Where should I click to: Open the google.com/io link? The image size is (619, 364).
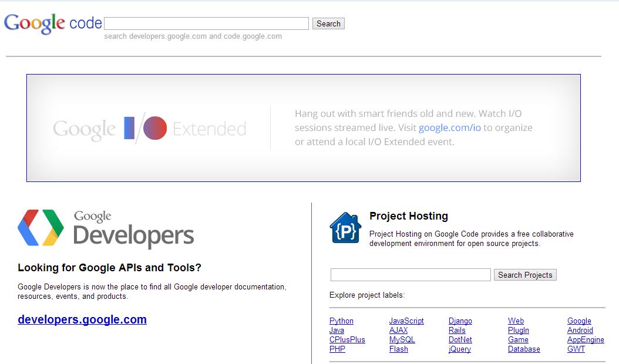pos(450,127)
